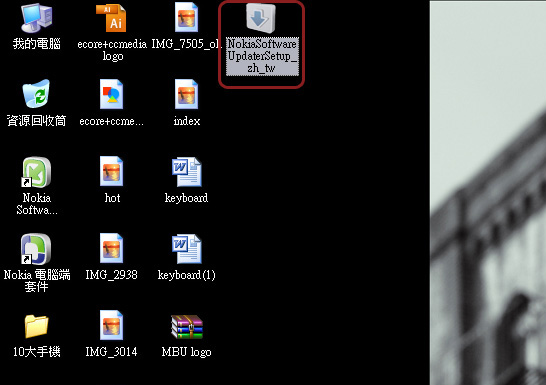This screenshot has width=546, height=385.
Task: Click the keyboard(1) label text
Action: (187, 275)
